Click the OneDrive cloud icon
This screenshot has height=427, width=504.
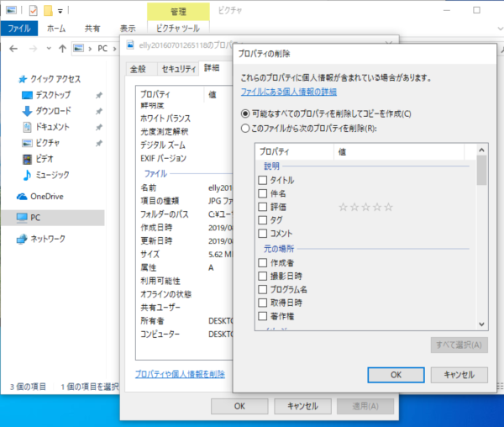click(23, 196)
